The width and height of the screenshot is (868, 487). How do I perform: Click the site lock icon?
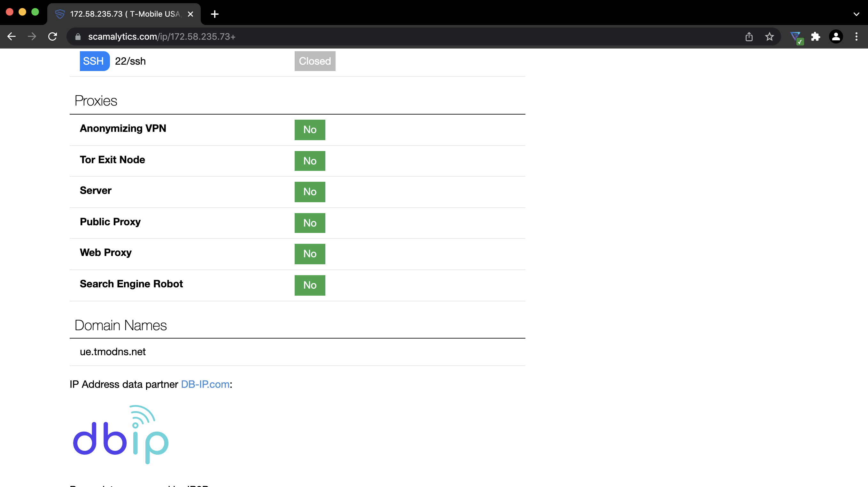tap(78, 36)
